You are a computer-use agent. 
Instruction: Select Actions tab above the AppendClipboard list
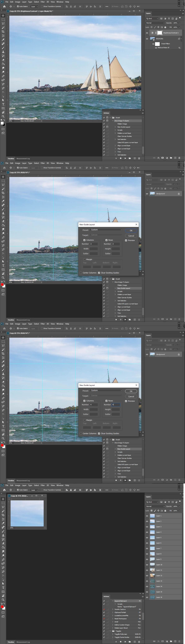tap(106, 597)
